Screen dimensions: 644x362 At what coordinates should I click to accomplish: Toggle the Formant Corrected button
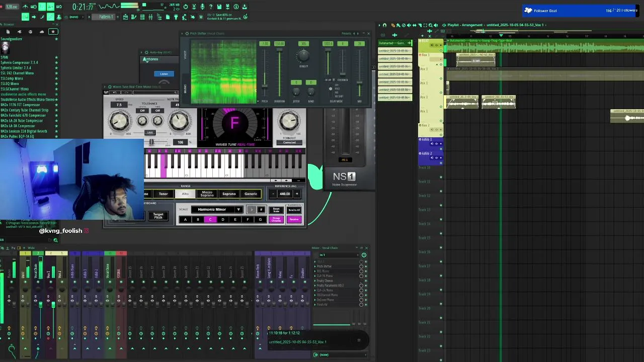tap(289, 142)
